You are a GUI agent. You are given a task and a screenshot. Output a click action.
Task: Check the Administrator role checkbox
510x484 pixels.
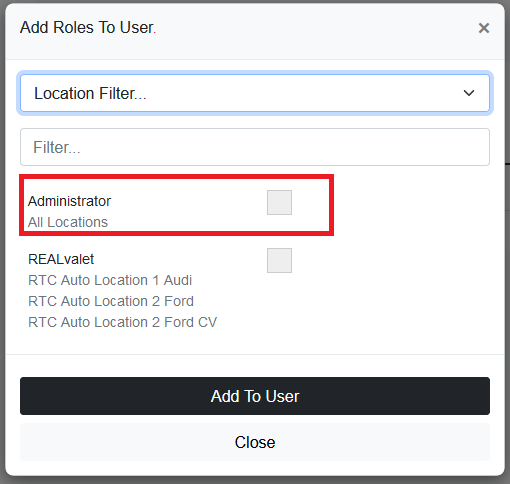pyautogui.click(x=279, y=202)
